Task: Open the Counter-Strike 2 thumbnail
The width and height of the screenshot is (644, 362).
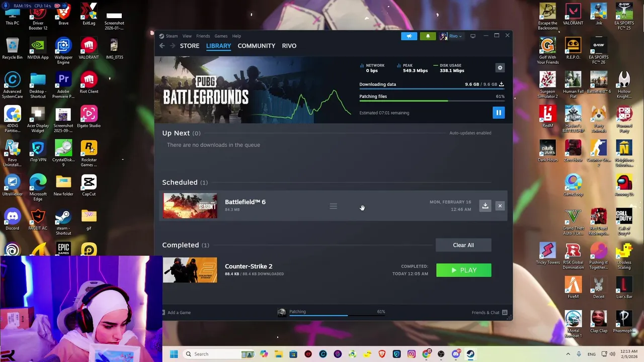Action: pyautogui.click(x=190, y=270)
